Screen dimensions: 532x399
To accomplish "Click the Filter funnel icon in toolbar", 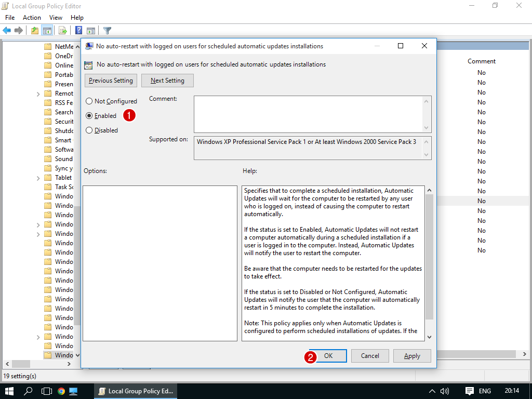I will tap(107, 31).
